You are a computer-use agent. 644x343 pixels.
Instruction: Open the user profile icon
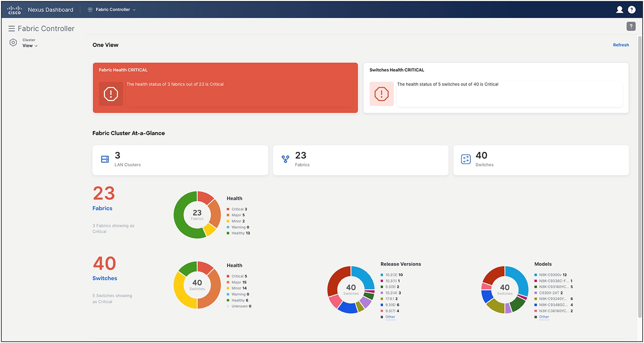click(619, 10)
